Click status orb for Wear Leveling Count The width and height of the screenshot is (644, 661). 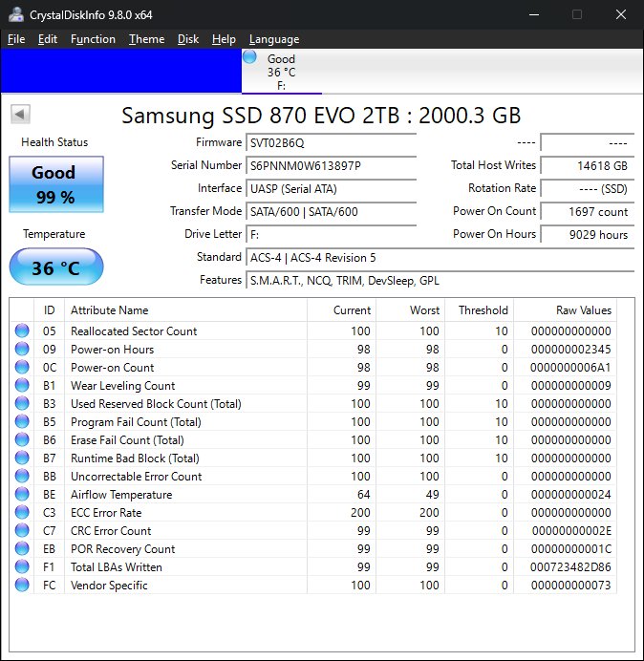point(22,385)
